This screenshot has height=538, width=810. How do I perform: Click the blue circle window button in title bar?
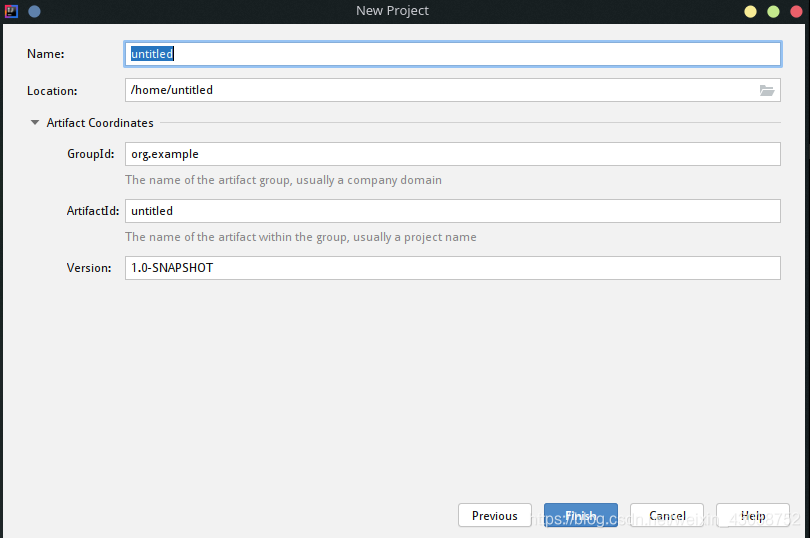coord(35,11)
